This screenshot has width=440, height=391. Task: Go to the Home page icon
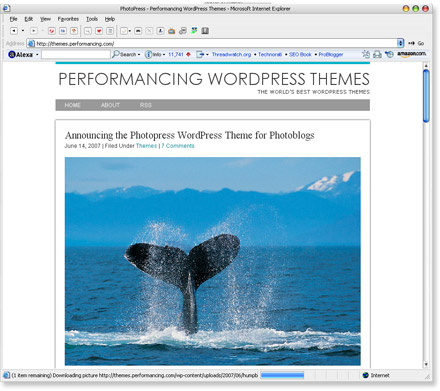tap(74, 31)
